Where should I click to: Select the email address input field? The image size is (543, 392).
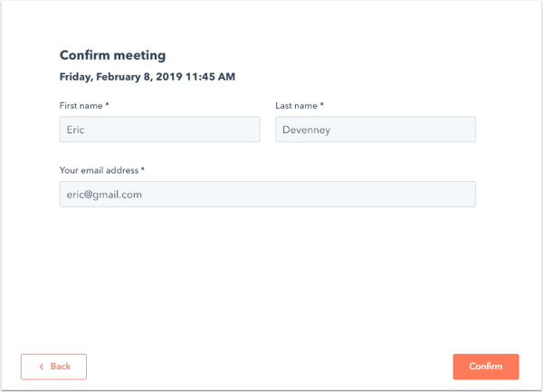point(267,194)
